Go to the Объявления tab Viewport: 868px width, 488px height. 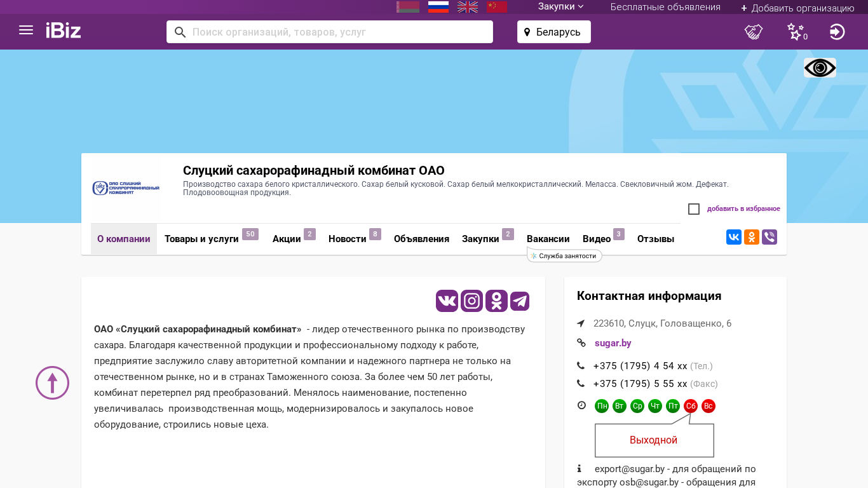click(x=421, y=239)
